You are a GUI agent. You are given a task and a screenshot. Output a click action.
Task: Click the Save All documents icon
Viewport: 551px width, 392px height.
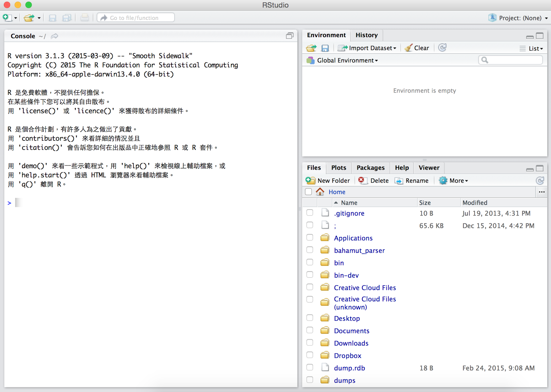click(67, 18)
